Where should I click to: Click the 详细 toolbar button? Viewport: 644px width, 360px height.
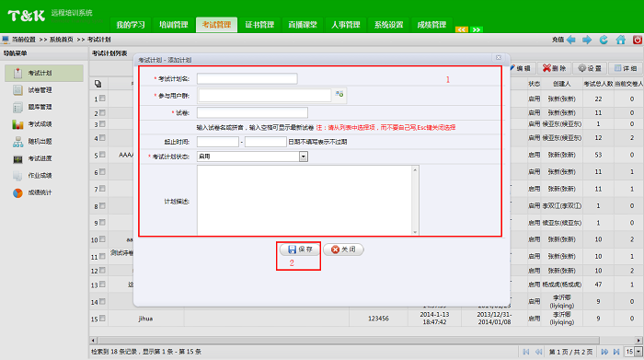point(626,68)
